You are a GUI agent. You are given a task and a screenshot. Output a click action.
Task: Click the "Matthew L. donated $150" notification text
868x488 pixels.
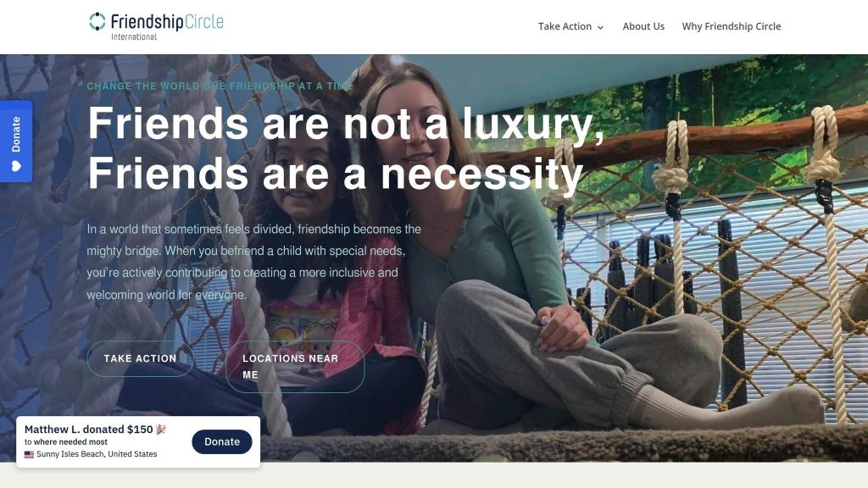coord(88,430)
